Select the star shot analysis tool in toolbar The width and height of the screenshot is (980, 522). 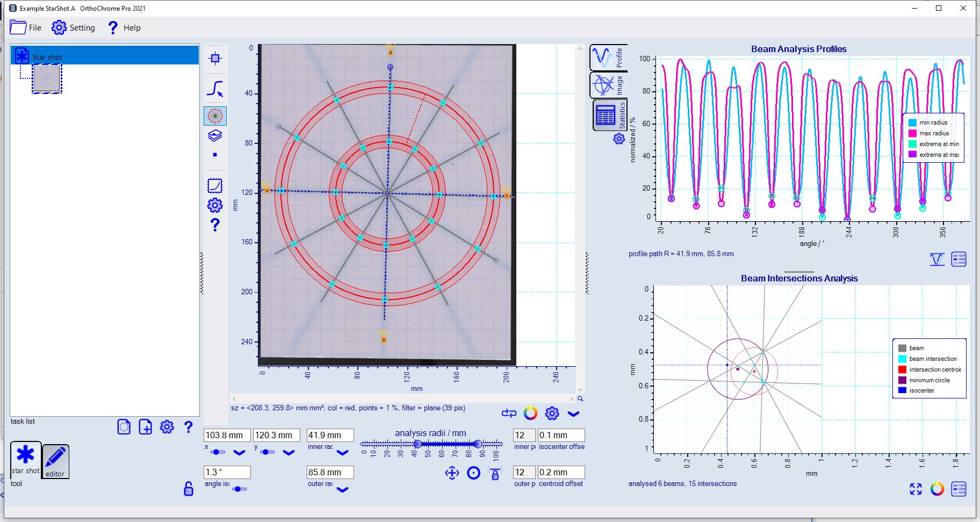[x=215, y=116]
